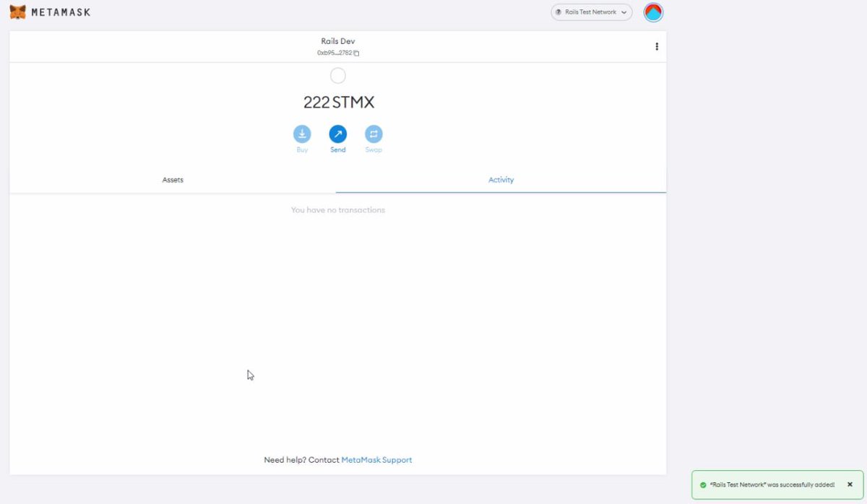Click the network status indicator icon

pyautogui.click(x=558, y=12)
